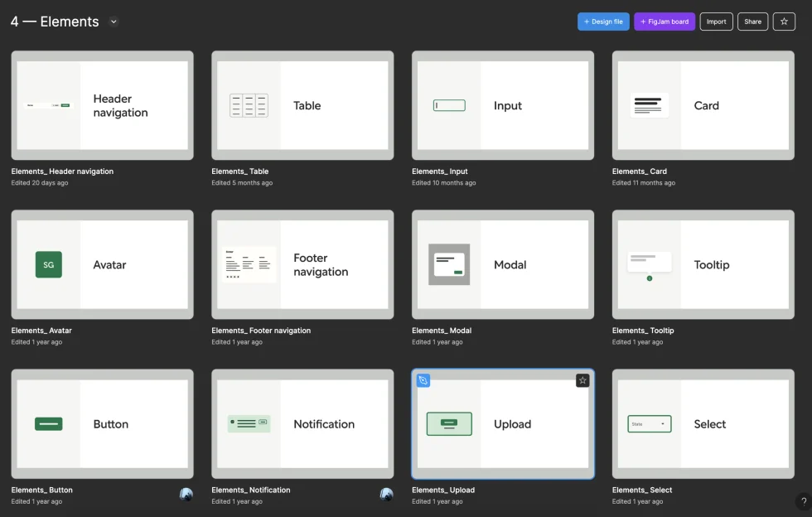Open the Upload file thumbnail

[x=503, y=423]
